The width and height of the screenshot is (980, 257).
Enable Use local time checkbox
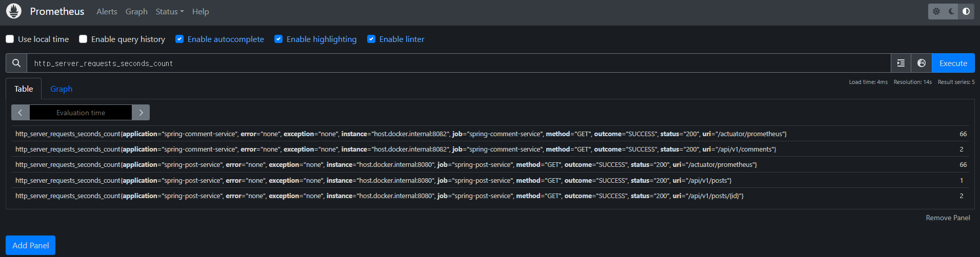click(10, 39)
